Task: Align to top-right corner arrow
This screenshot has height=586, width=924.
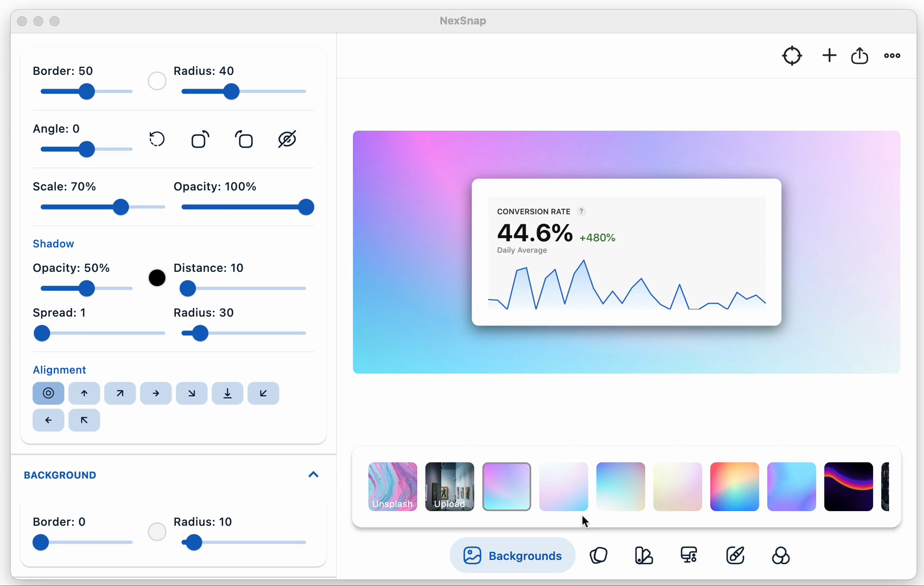Action: pyautogui.click(x=120, y=393)
